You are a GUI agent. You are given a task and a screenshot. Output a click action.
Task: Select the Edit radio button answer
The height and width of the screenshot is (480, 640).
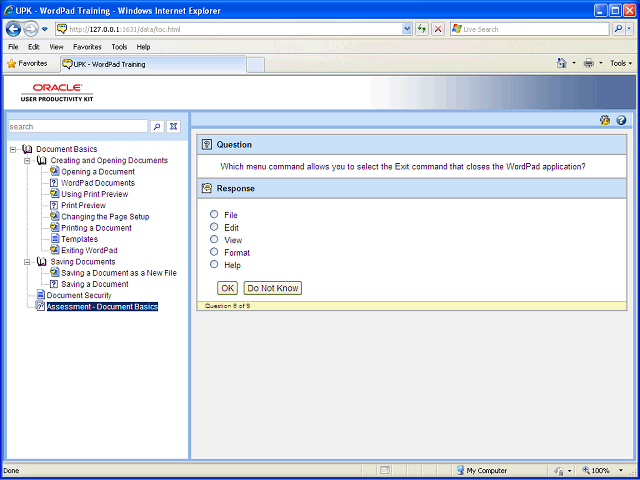214,227
